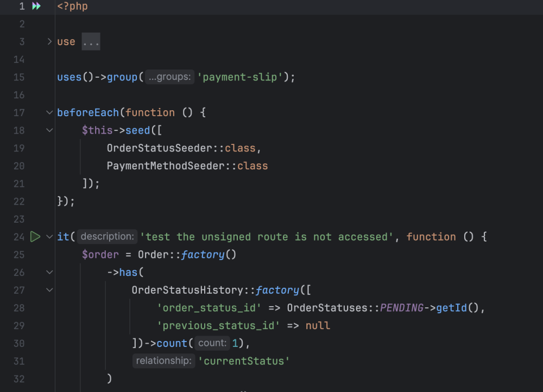Click the 'count:' inlay hint label
Viewport: 543px width, 392px height.
(x=212, y=343)
